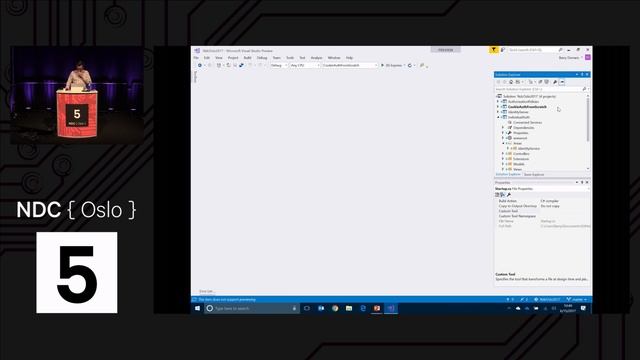Click the purple user avatar icon
640x360 pixels.
click(588, 58)
